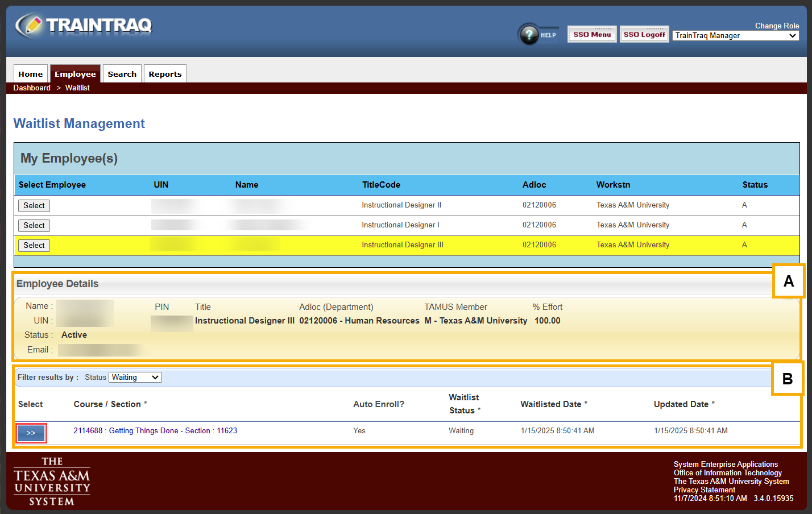Expand the Status filter dropdown
The width and height of the screenshot is (812, 514).
[x=135, y=378]
